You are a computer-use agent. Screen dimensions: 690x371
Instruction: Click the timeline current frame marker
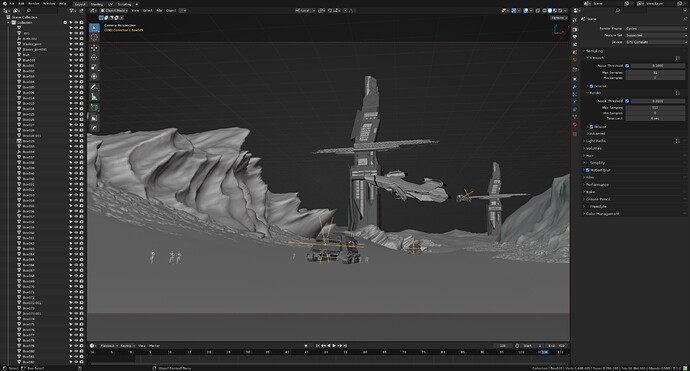click(x=544, y=353)
